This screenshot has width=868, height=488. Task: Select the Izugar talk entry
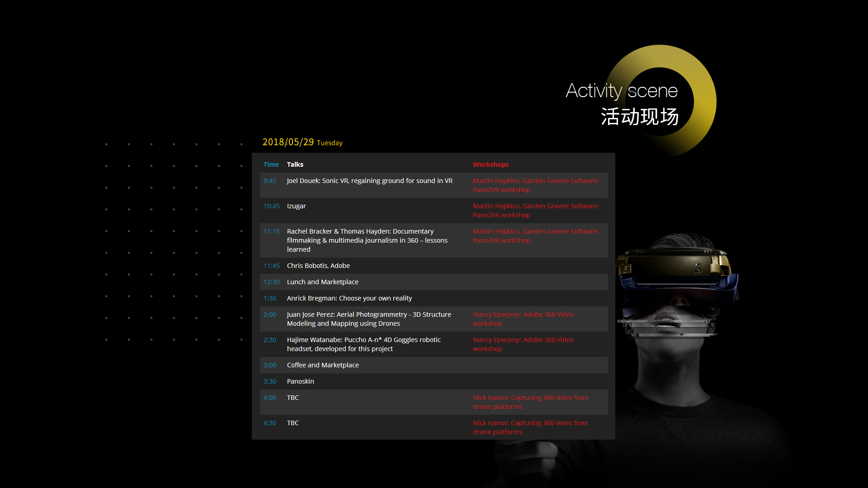click(x=297, y=206)
